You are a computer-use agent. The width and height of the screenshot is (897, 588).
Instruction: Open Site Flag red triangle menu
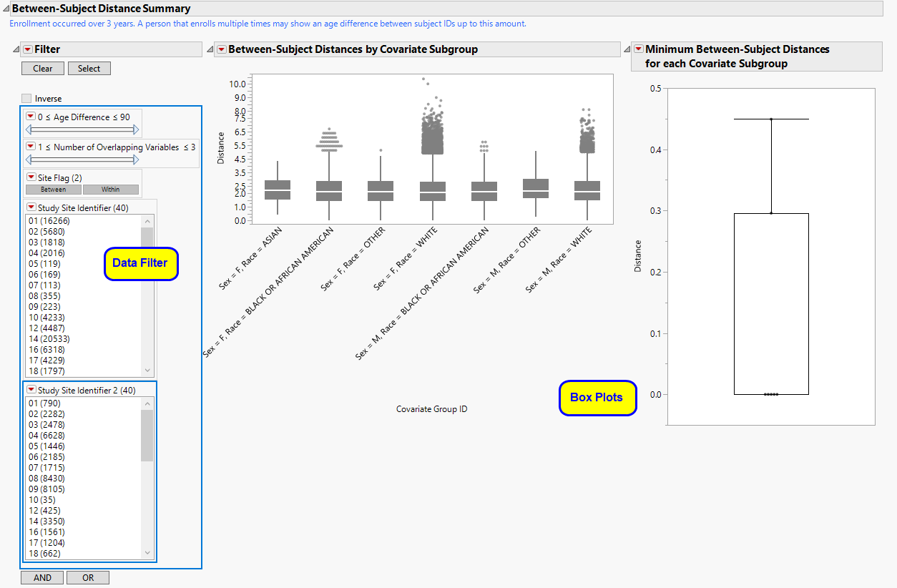pyautogui.click(x=31, y=177)
